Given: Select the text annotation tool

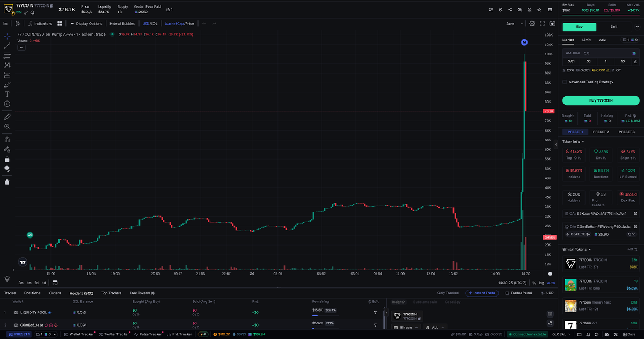Looking at the screenshot, I should point(7,94).
